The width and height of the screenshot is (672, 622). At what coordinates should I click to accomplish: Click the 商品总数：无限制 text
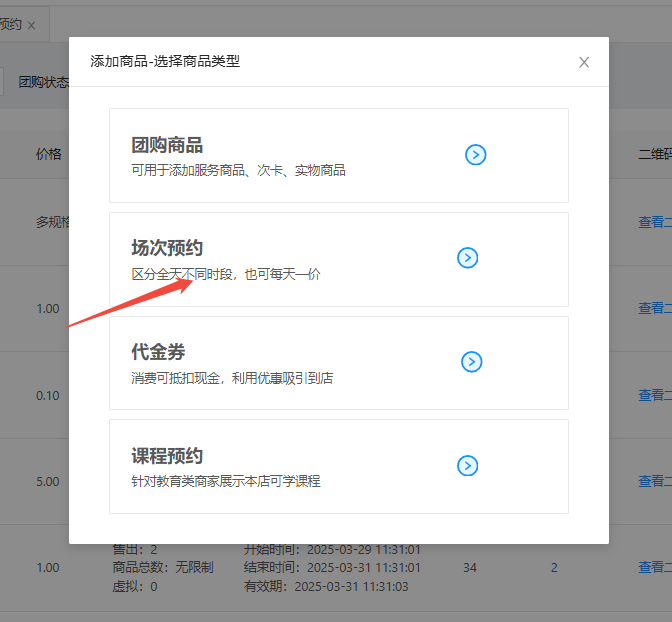[163, 568]
